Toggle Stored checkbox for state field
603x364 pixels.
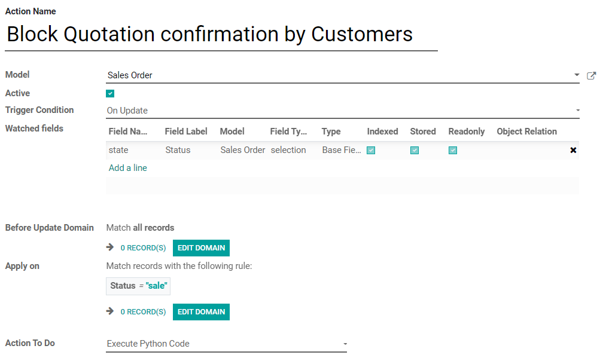415,150
